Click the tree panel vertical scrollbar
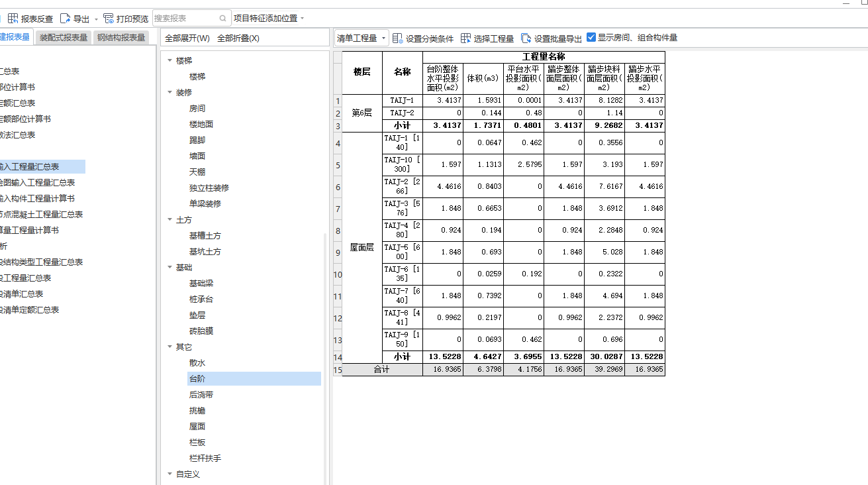This screenshot has height=485, width=868. [325, 358]
